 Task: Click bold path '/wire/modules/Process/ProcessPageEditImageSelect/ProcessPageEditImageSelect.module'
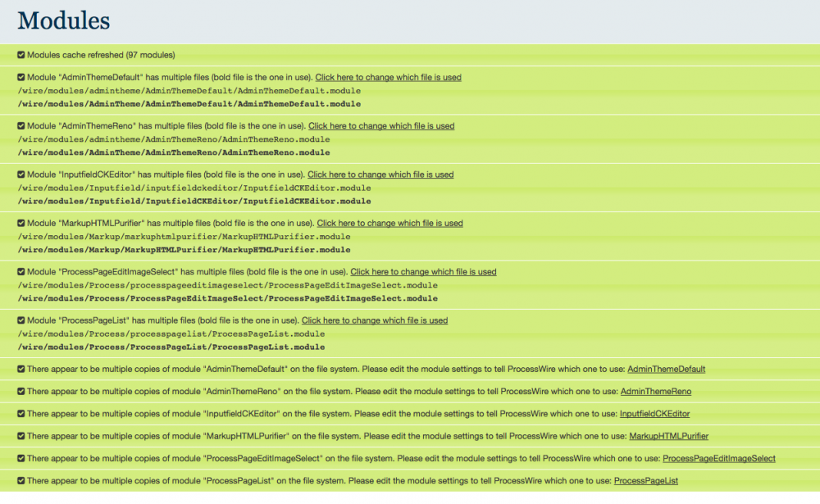[227, 298]
